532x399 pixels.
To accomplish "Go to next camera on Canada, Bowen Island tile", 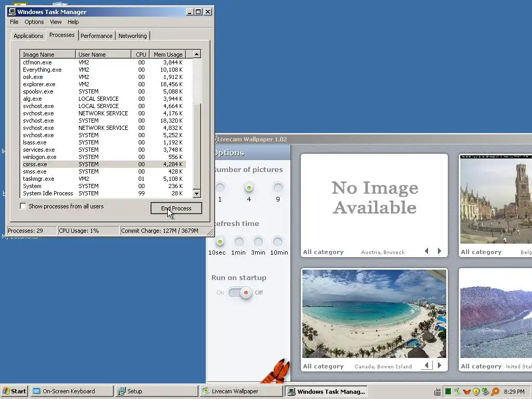I will tap(440, 365).
